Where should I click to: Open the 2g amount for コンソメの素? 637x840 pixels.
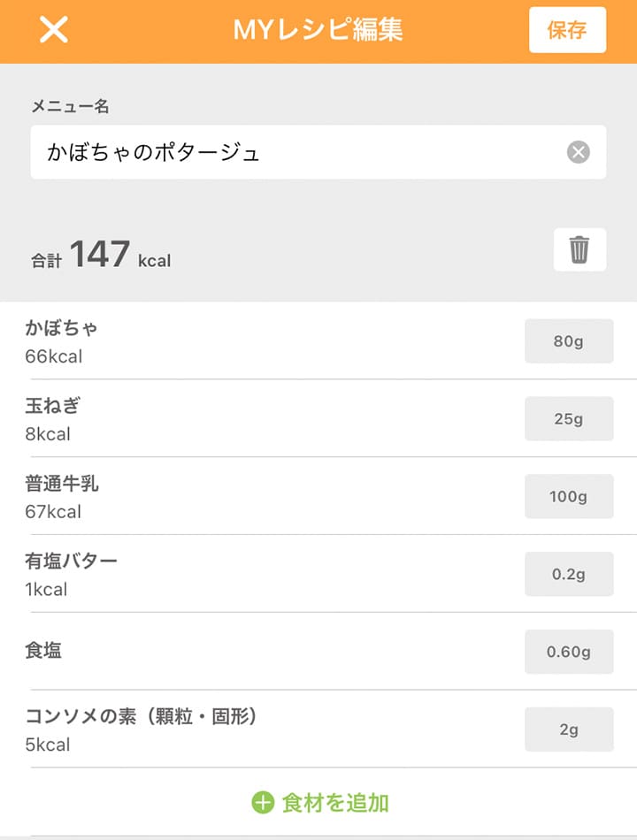click(569, 729)
